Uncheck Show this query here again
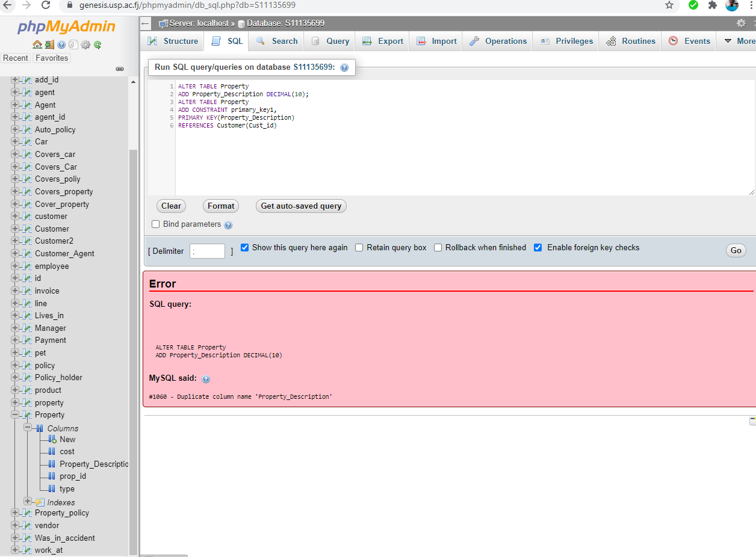 tap(245, 247)
